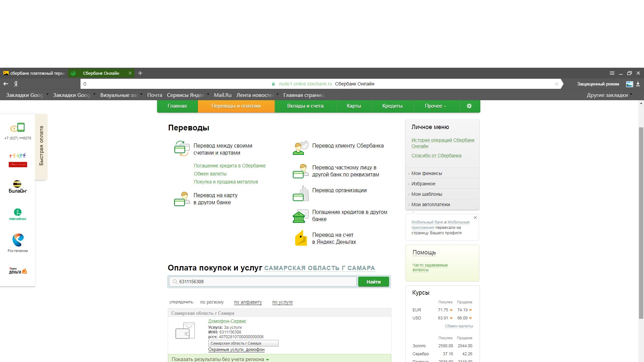Click the Yandex Я button in the toolbar

coord(16,84)
